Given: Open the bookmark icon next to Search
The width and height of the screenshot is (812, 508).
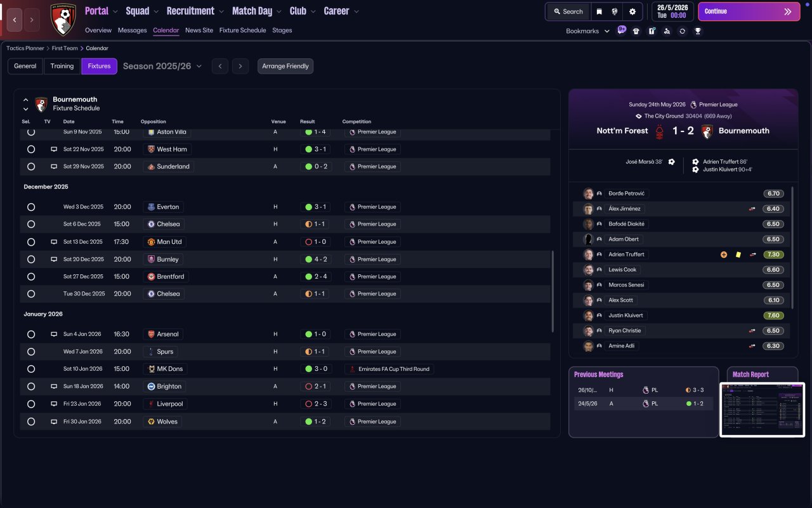Looking at the screenshot, I should pyautogui.click(x=599, y=11).
